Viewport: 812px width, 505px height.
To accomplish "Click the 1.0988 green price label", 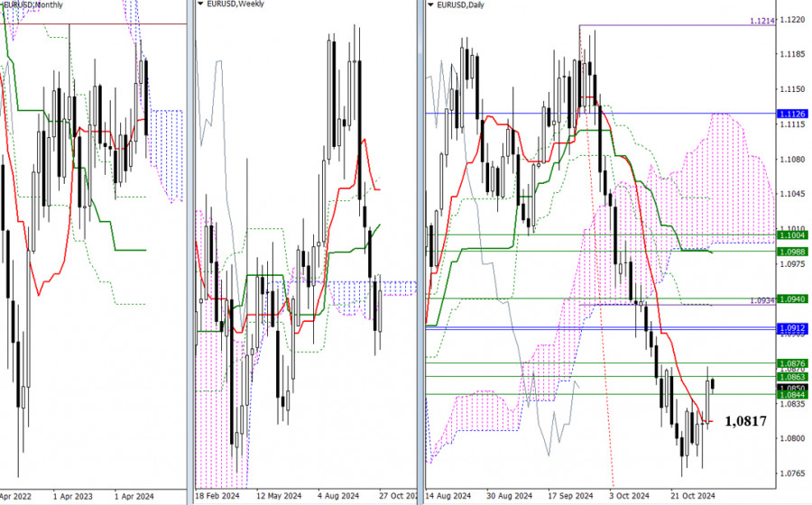I will (x=792, y=252).
